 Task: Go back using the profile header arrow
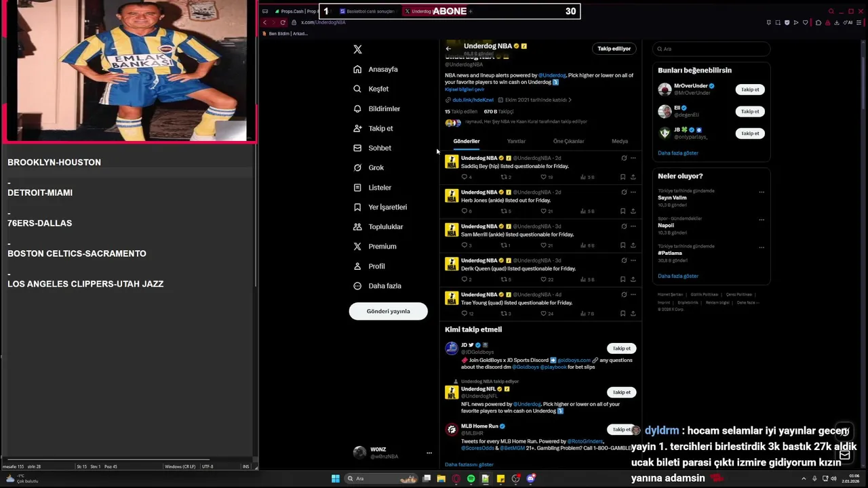click(x=448, y=49)
